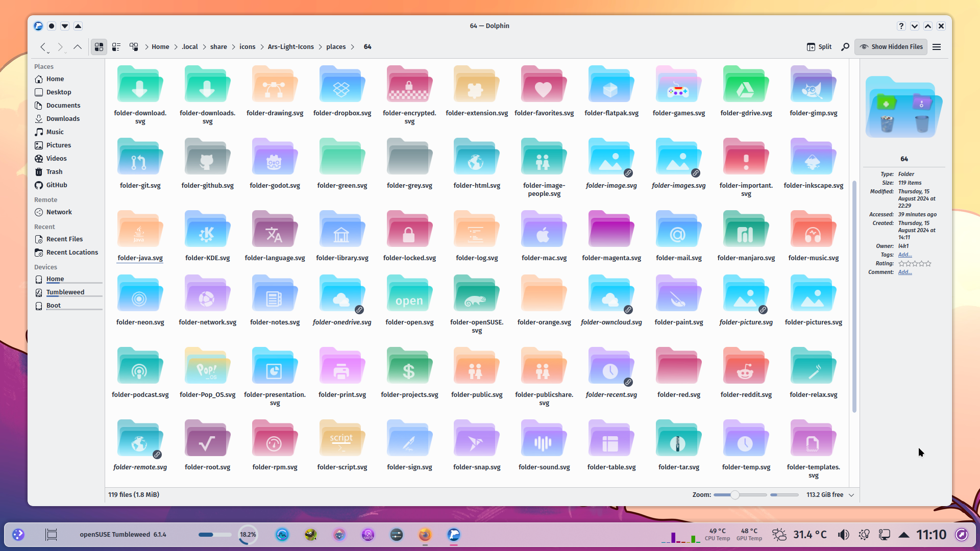Click the vertical scrollbar of file view

[854, 296]
